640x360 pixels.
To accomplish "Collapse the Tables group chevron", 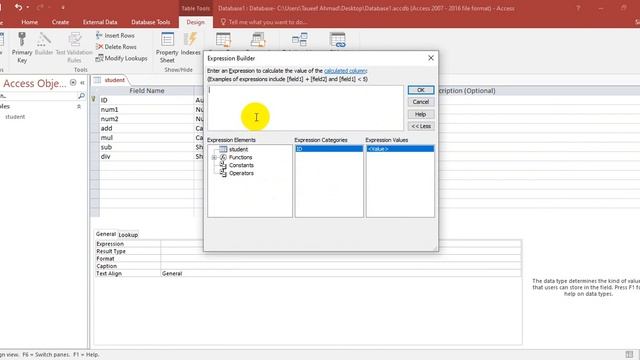I will coord(79,107).
